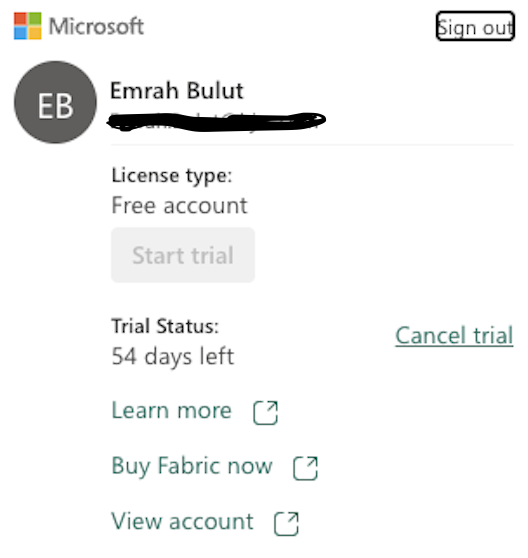Screen dimensions: 528x558
Task: Select the Free account text
Action: pos(179,206)
